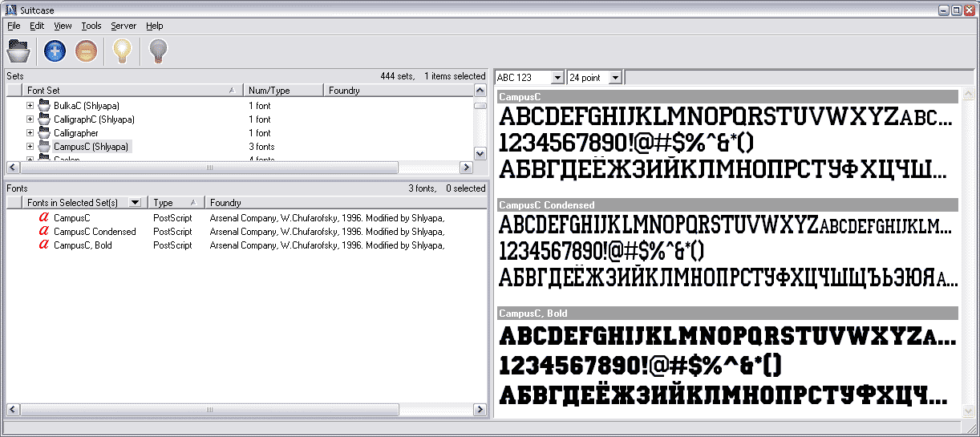Open the Server menu
The width and height of the screenshot is (980, 437).
click(124, 26)
